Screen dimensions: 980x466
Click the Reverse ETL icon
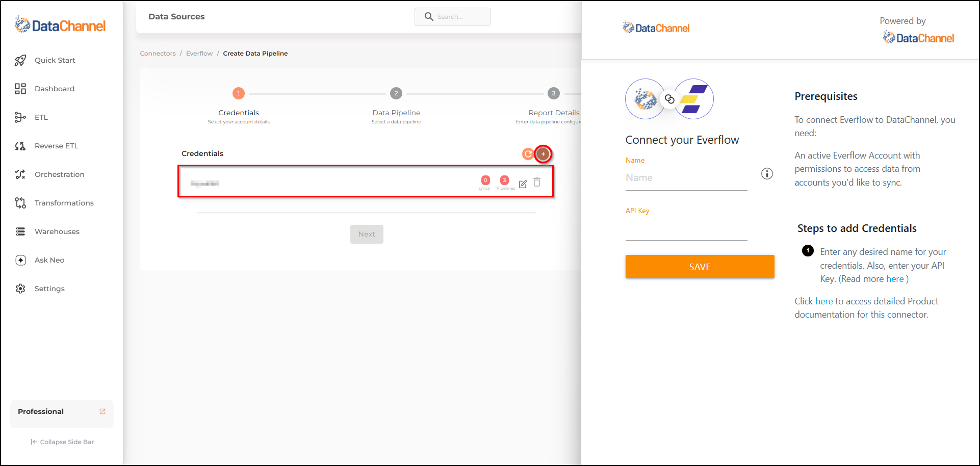pyautogui.click(x=20, y=146)
